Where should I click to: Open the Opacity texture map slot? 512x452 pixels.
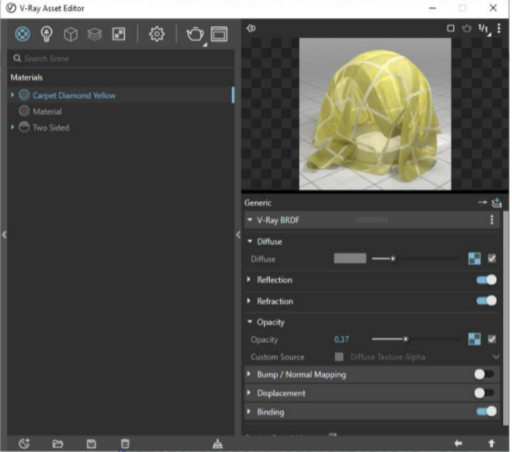pyautogui.click(x=474, y=339)
